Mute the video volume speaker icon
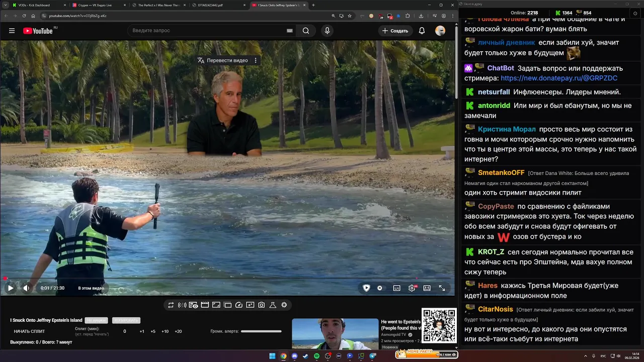644x362 pixels. 26,288
